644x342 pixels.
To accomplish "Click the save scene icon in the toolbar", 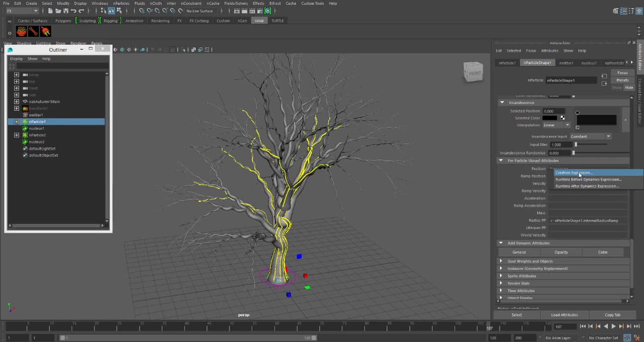I will tap(66, 11).
